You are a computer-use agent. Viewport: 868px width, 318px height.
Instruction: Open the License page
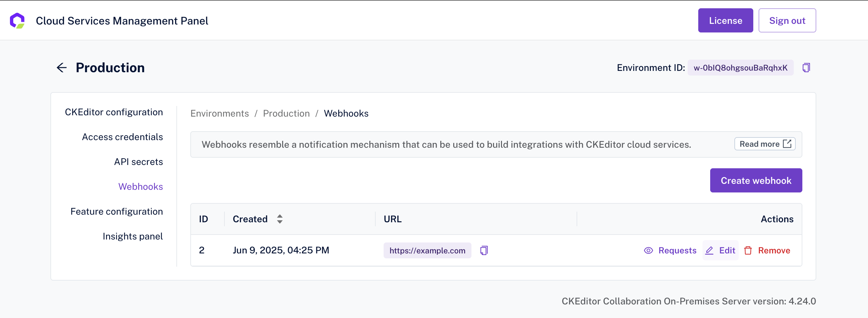725,21
